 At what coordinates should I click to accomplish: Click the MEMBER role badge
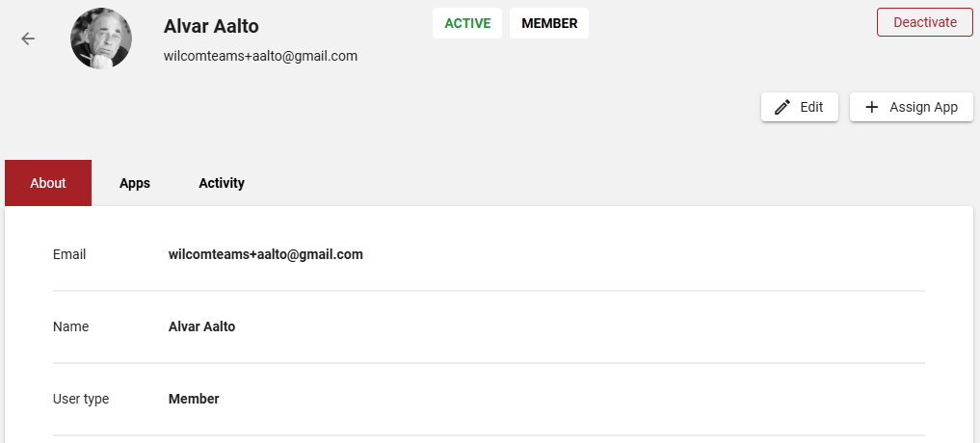click(x=549, y=23)
